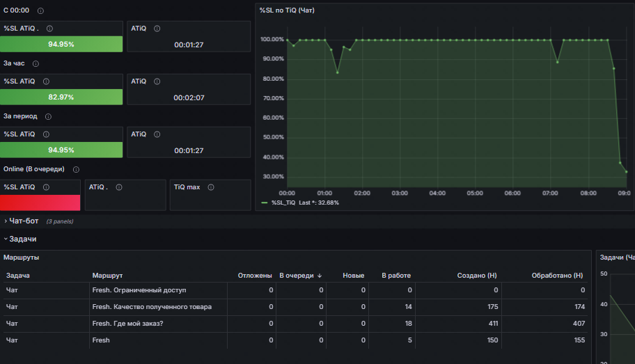Click the info icon beside 'За период'

pyautogui.click(x=48, y=117)
